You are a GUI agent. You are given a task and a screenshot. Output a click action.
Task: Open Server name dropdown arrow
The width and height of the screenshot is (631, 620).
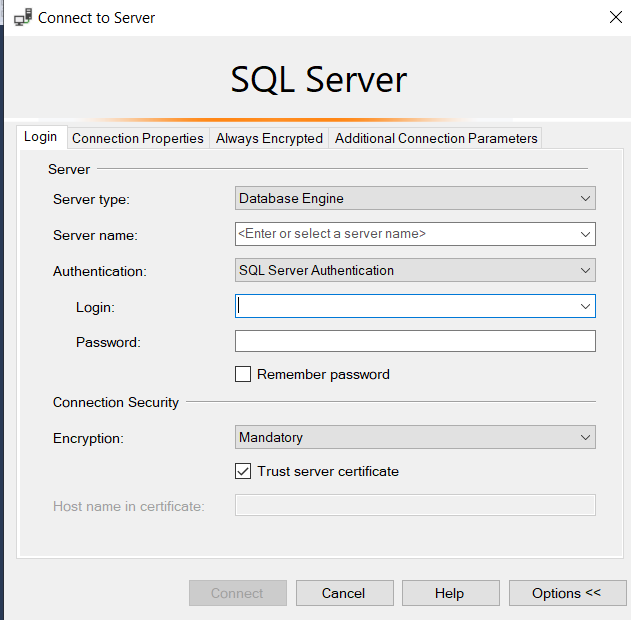(586, 234)
